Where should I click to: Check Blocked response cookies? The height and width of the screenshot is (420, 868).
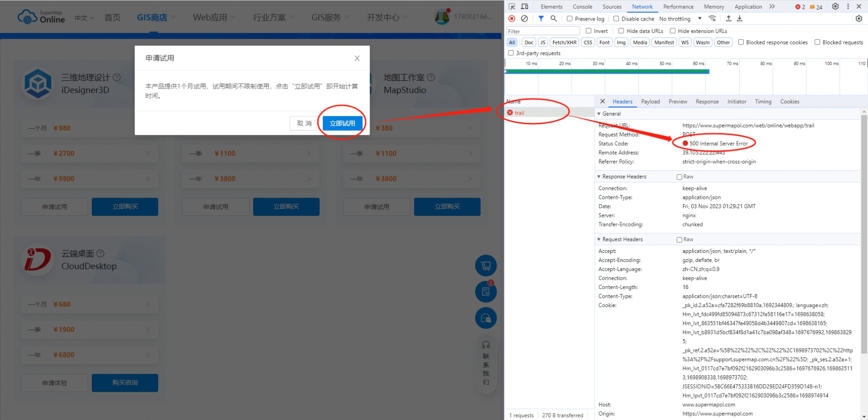tap(741, 42)
